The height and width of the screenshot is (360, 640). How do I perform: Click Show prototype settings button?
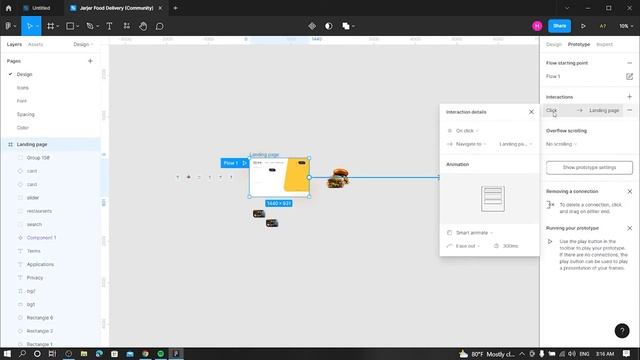[x=589, y=168]
